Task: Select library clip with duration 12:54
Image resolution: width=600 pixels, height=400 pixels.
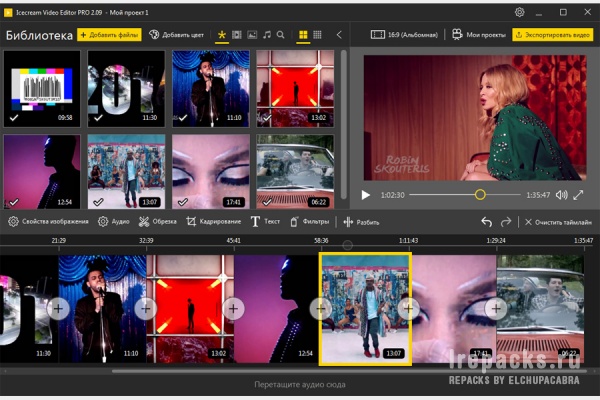Action: point(42,171)
